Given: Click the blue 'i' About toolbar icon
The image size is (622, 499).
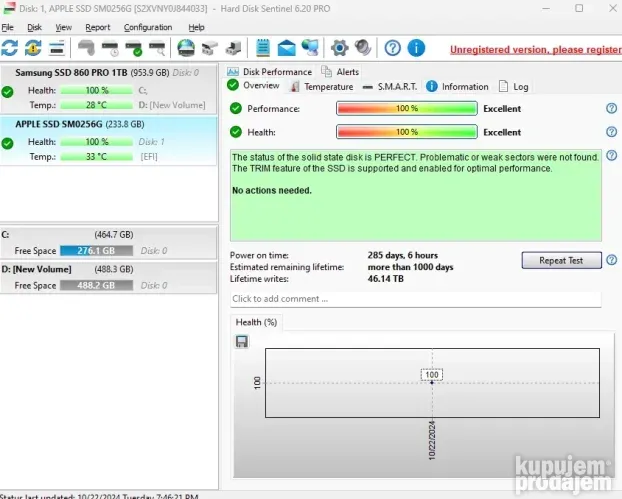Looking at the screenshot, I should (x=416, y=48).
